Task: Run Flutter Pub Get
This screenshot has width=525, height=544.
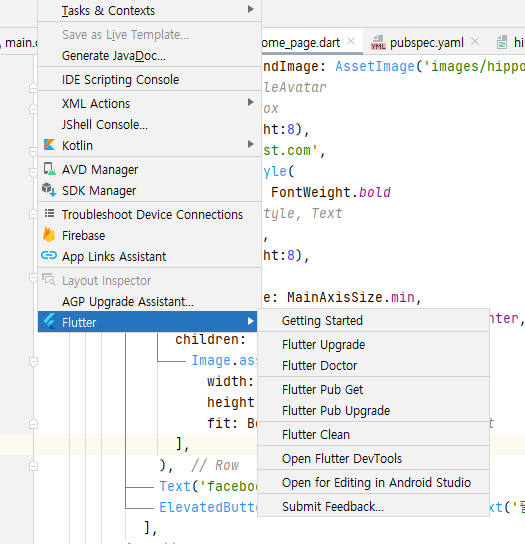Action: (373, 389)
